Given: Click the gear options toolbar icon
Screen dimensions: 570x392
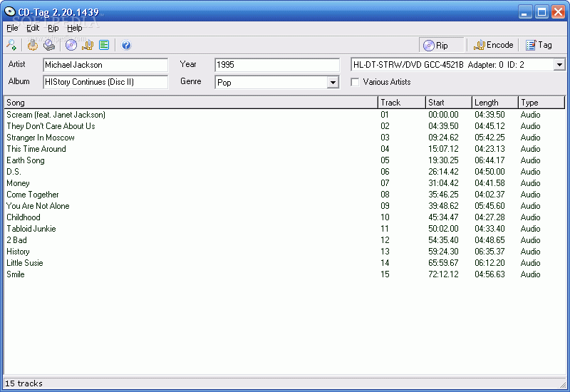Looking at the screenshot, I should point(33,45).
